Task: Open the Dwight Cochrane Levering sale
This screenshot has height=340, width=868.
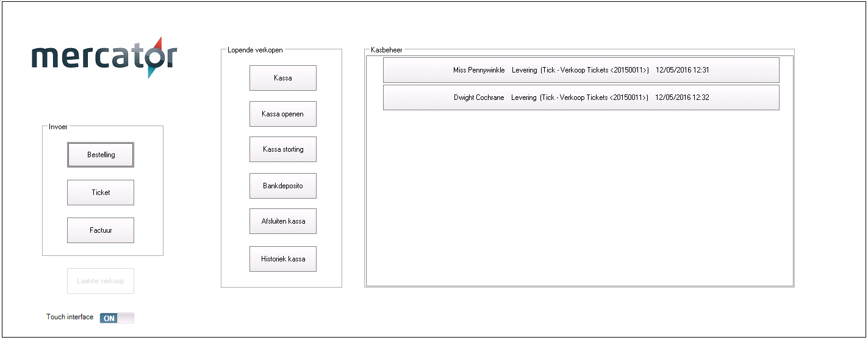Action: coord(581,97)
